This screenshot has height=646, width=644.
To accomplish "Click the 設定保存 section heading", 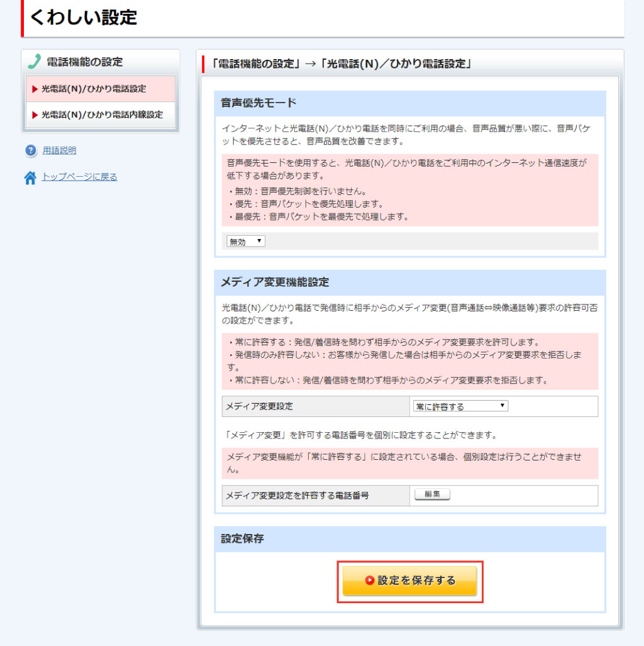I will pos(243,539).
